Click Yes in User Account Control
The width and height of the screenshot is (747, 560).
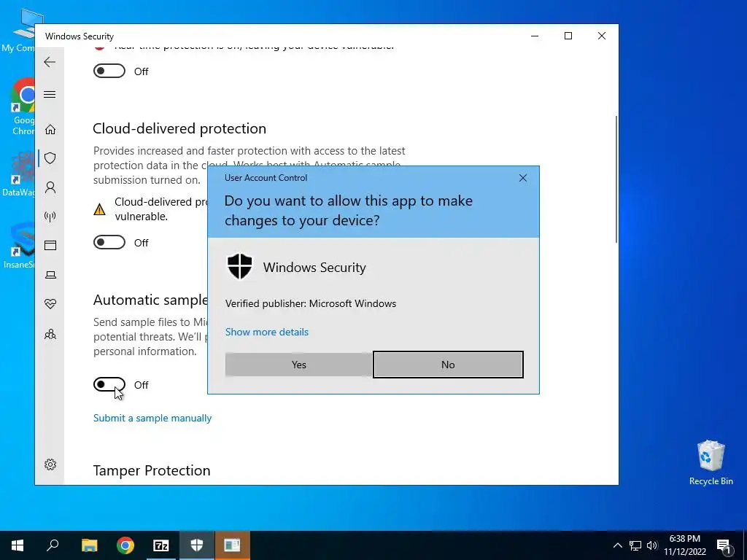tap(298, 365)
